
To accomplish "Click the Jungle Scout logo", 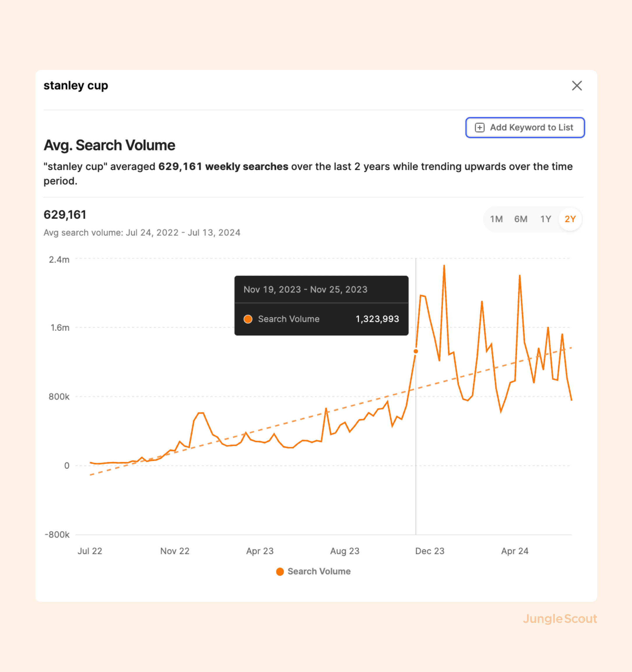I will pos(560,619).
